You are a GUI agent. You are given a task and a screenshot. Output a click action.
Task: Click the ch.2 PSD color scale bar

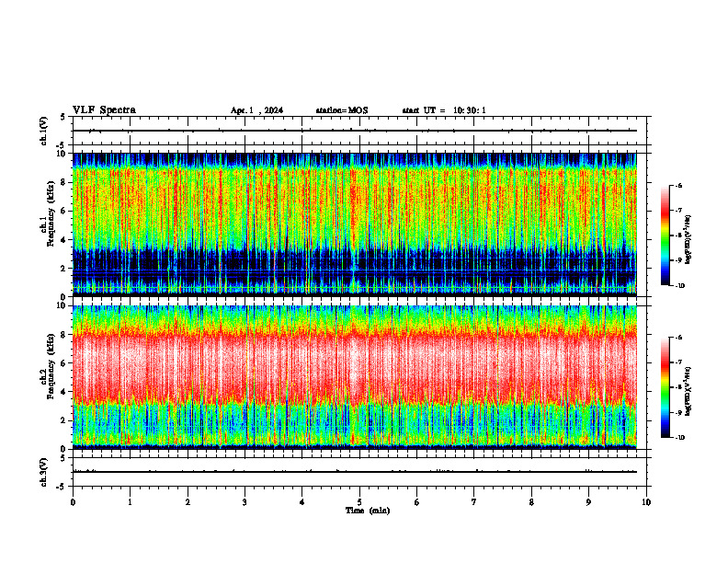(x=665, y=387)
